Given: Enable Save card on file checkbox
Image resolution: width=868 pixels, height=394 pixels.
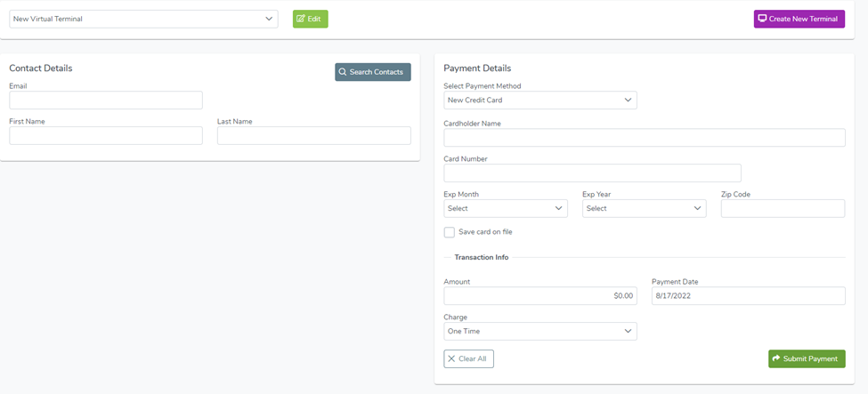Looking at the screenshot, I should (450, 232).
